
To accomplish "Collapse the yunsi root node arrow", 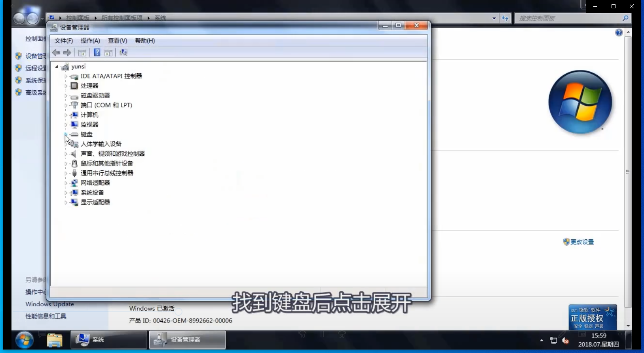I will tap(57, 67).
